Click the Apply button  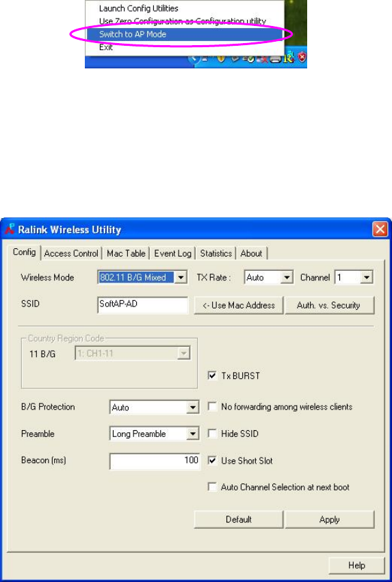tap(329, 519)
